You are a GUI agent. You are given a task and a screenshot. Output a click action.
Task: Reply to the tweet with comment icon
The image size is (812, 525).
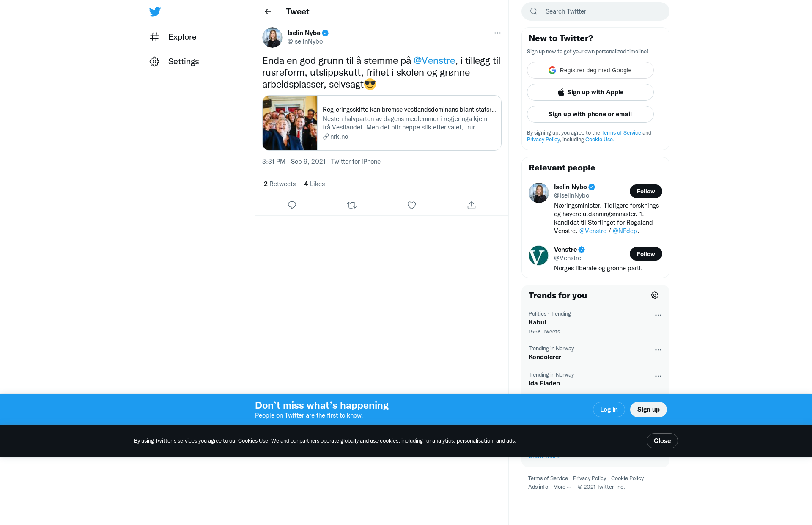click(292, 205)
